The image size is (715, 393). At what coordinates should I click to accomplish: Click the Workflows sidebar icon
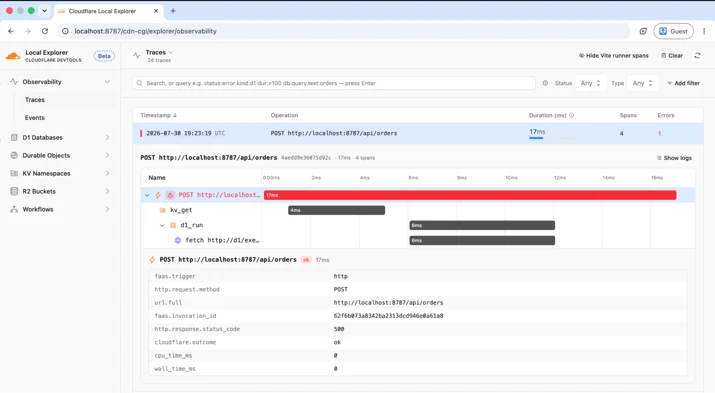click(14, 209)
